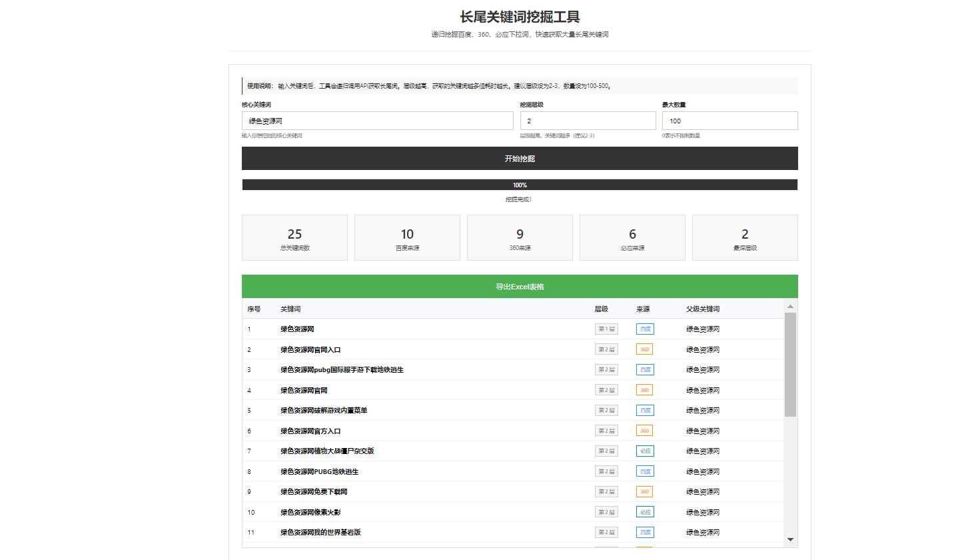Image resolution: width=980 pixels, height=560 pixels.
Task: Click the scroll-up arrow of results table
Action: (790, 307)
